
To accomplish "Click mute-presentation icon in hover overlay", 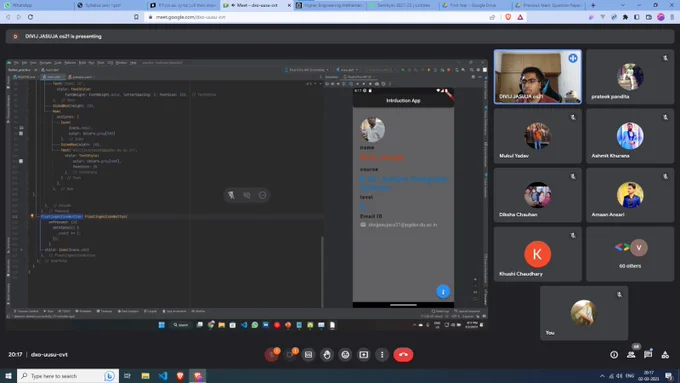I will pyautogui.click(x=247, y=195).
